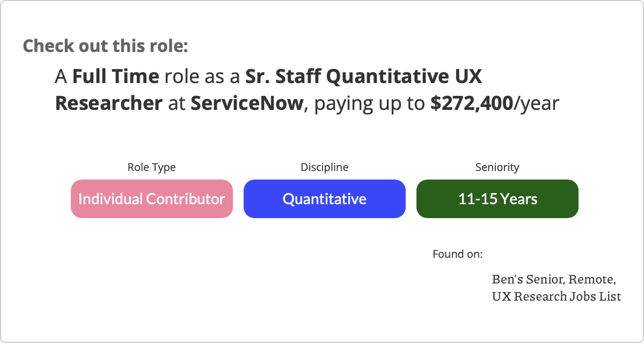Click the green 11-15 Years badge

[497, 199]
